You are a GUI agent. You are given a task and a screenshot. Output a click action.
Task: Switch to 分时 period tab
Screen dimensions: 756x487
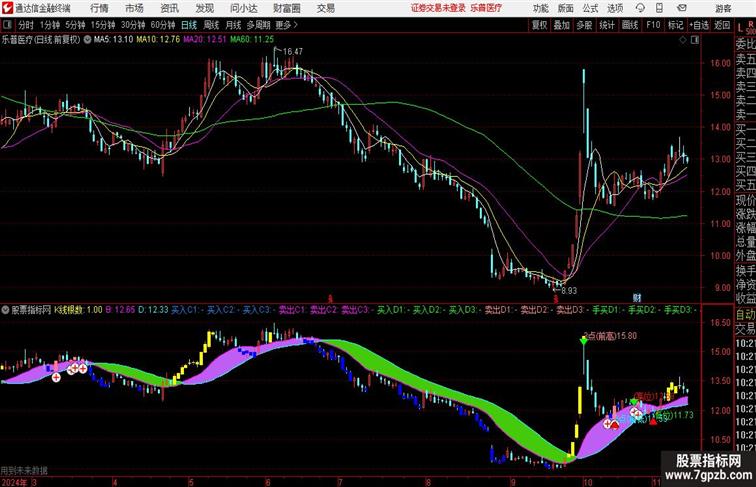point(26,25)
